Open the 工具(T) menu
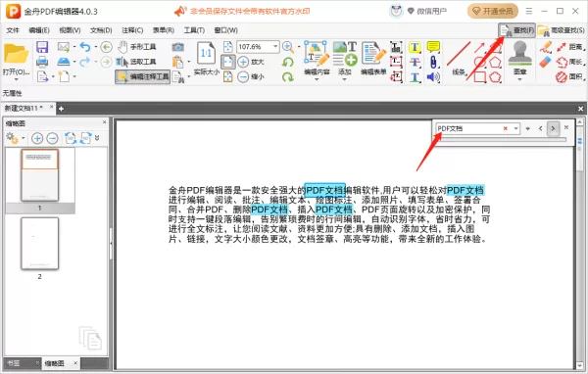 coord(194,30)
